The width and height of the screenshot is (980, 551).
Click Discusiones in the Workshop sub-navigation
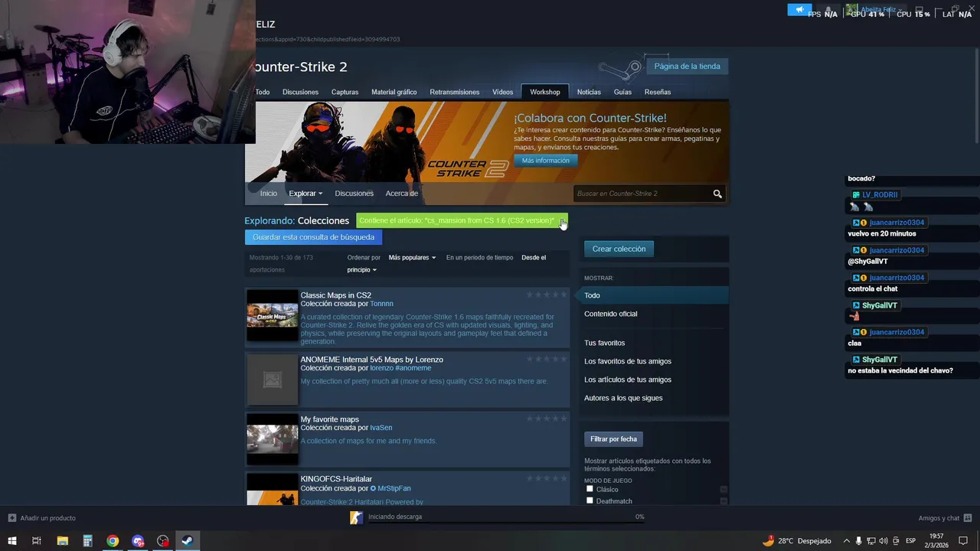[x=354, y=194]
